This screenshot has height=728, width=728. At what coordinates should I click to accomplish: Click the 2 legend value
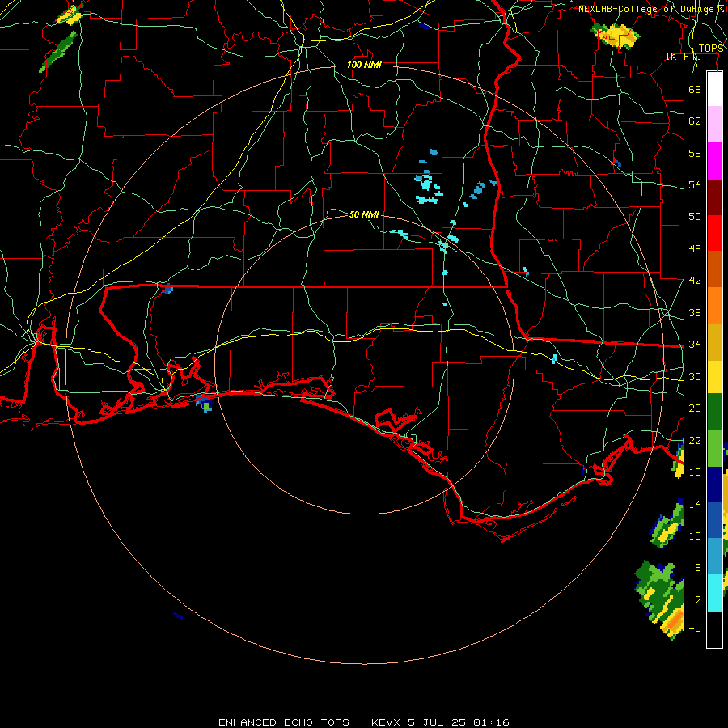point(698,600)
